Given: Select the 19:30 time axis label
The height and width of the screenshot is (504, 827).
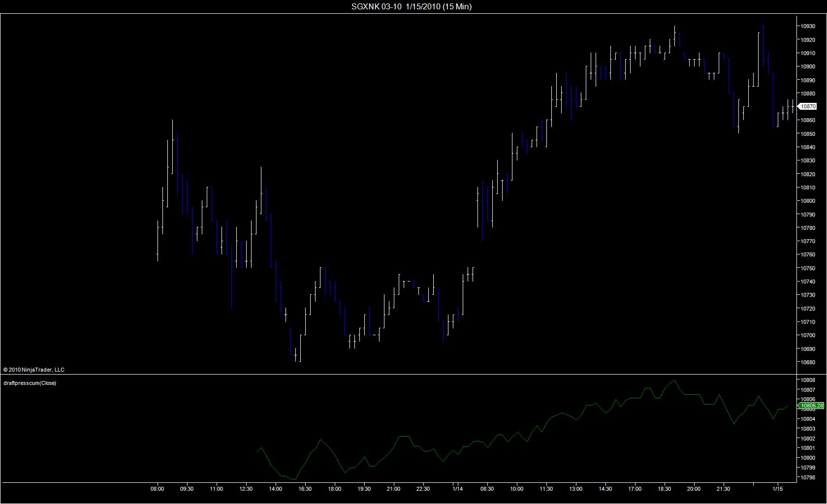Looking at the screenshot, I should [x=364, y=489].
